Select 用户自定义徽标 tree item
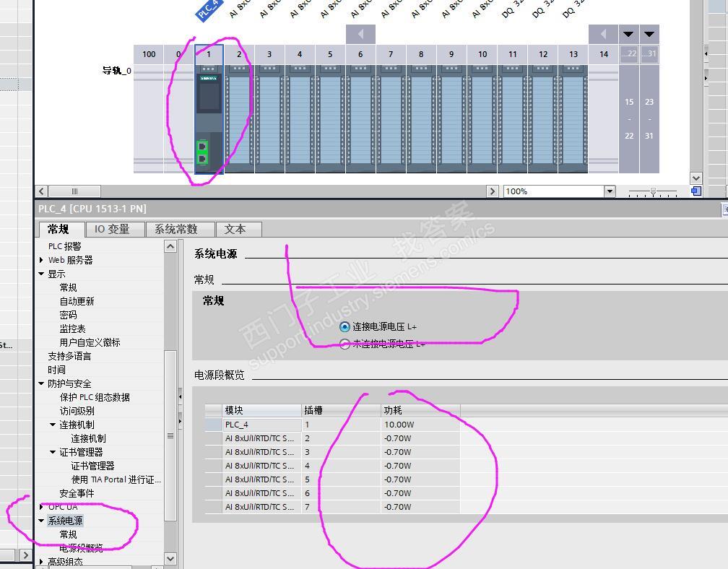Viewport: 728px width, 569px height. (90, 342)
